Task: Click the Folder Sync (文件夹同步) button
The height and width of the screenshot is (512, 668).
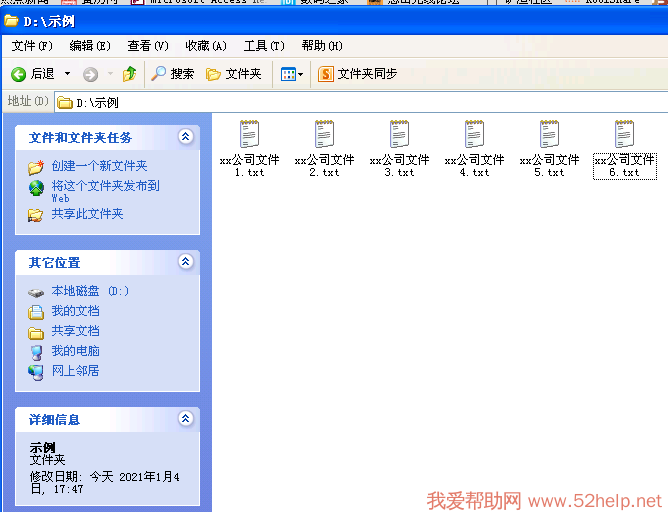Action: pyautogui.click(x=358, y=74)
